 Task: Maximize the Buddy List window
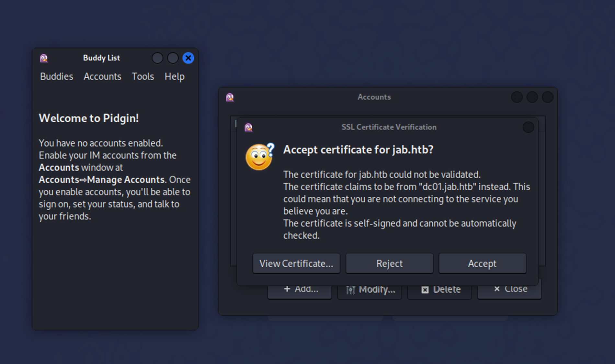[x=173, y=58]
